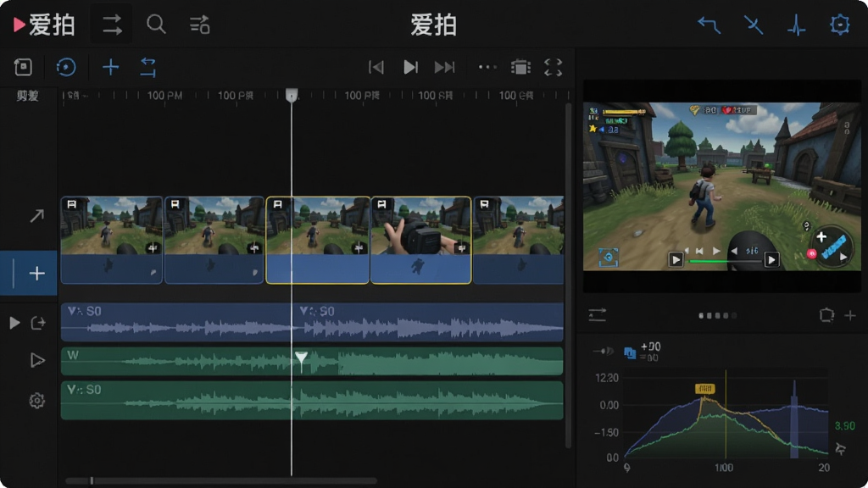Click the blue vertical marker on graph

pyautogui.click(x=793, y=419)
